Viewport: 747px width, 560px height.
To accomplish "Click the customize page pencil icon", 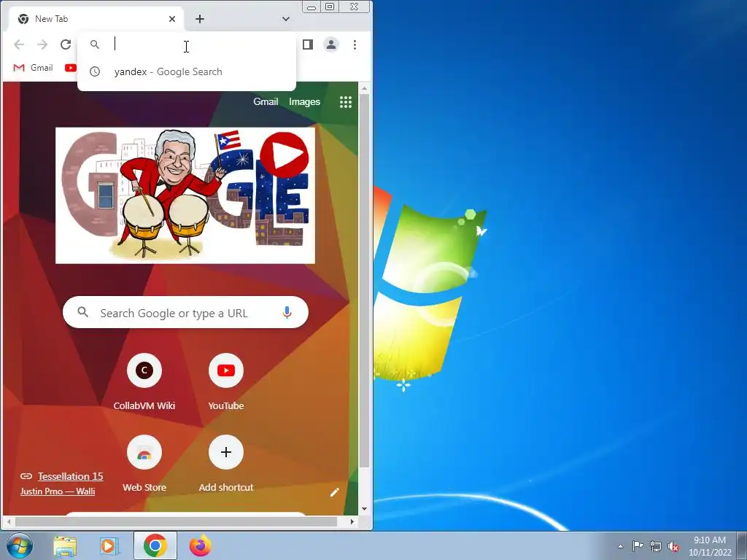I will [334, 492].
